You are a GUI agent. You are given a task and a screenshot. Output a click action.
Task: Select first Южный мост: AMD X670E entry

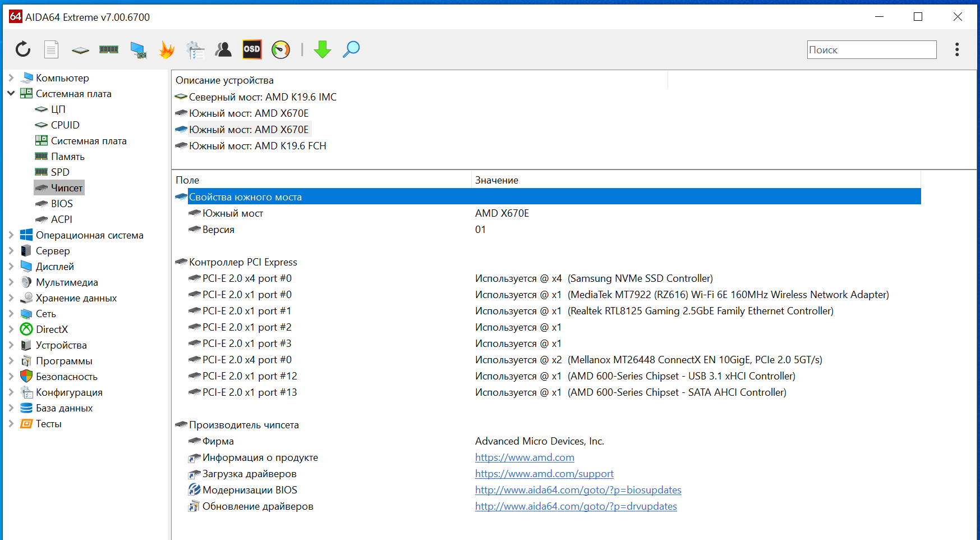click(249, 113)
